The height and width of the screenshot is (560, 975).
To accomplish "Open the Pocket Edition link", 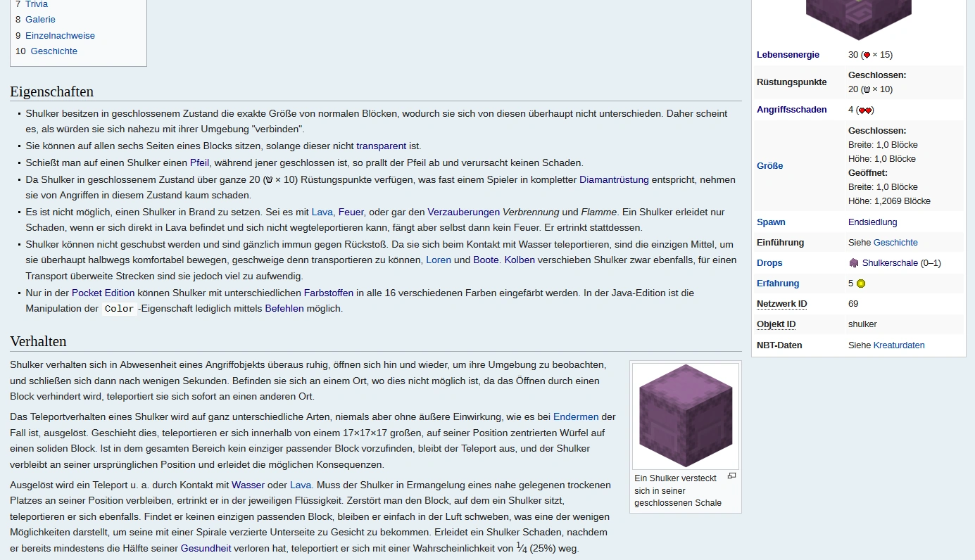I will click(104, 293).
